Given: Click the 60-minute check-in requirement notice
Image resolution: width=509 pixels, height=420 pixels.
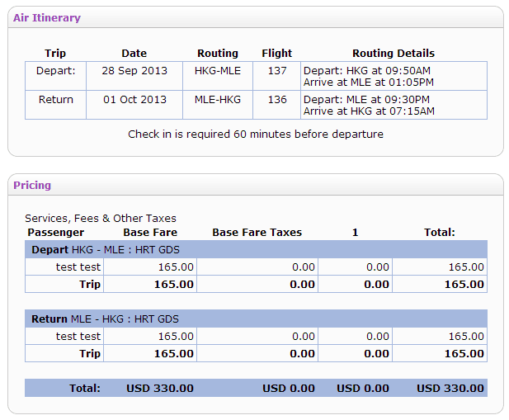Looking at the screenshot, I should point(256,134).
